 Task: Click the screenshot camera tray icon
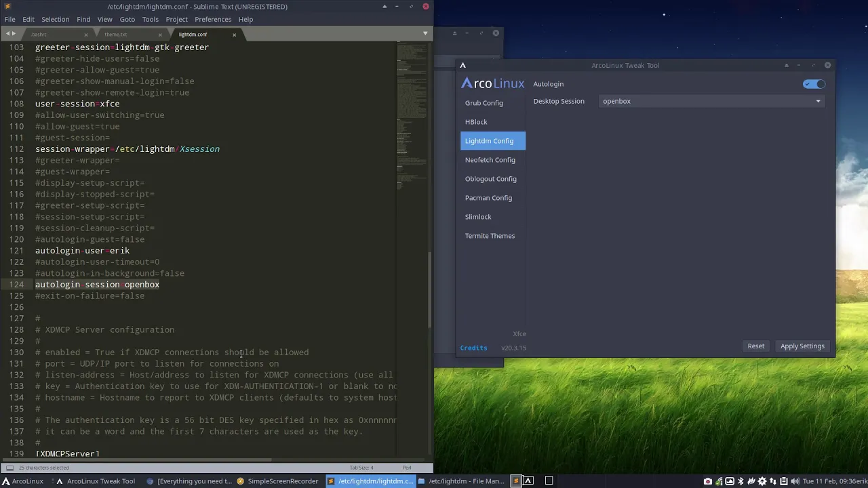[x=708, y=481]
